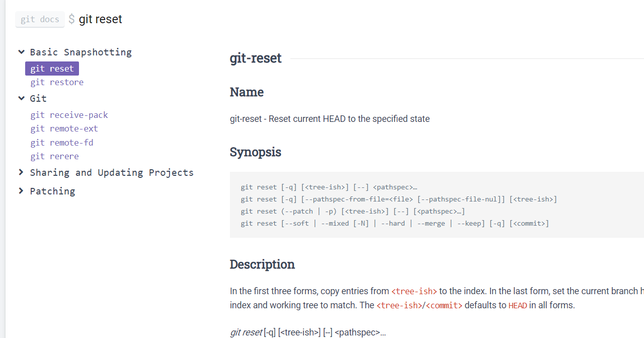Select git reset in the sidebar
The height and width of the screenshot is (338, 644).
click(x=52, y=69)
